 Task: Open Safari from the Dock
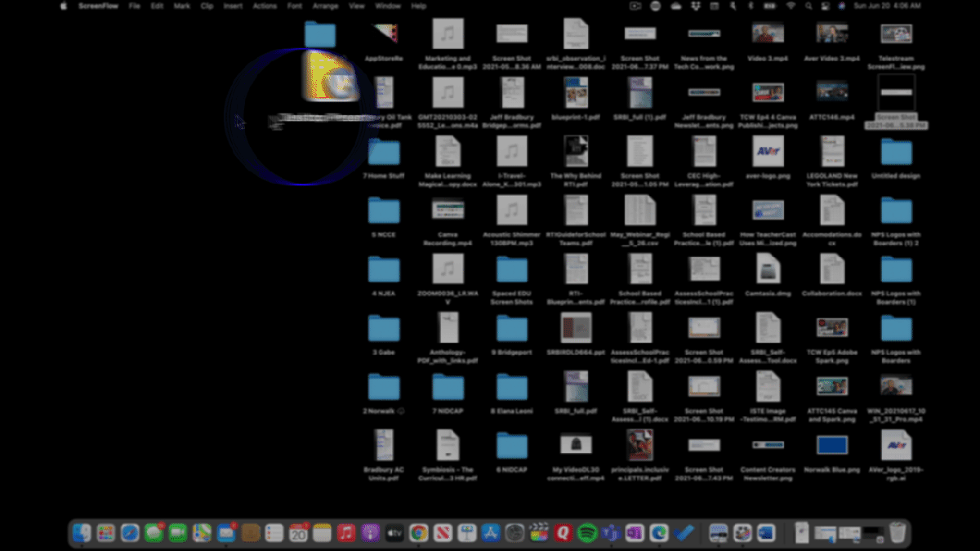(x=130, y=533)
